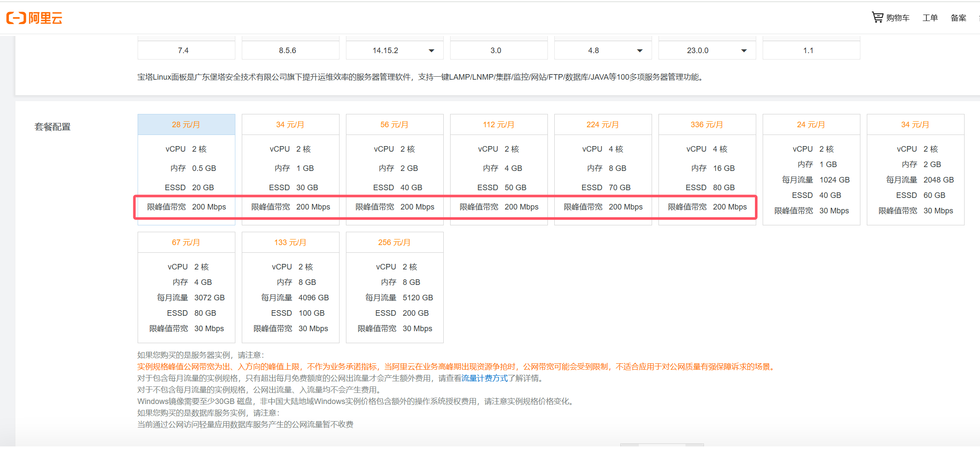
Task: Click the orange bandwidth warning text
Action: (x=457, y=367)
